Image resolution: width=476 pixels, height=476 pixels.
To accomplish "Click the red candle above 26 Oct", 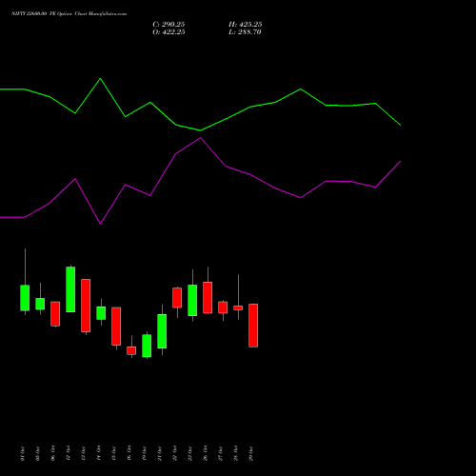I will point(208,297).
